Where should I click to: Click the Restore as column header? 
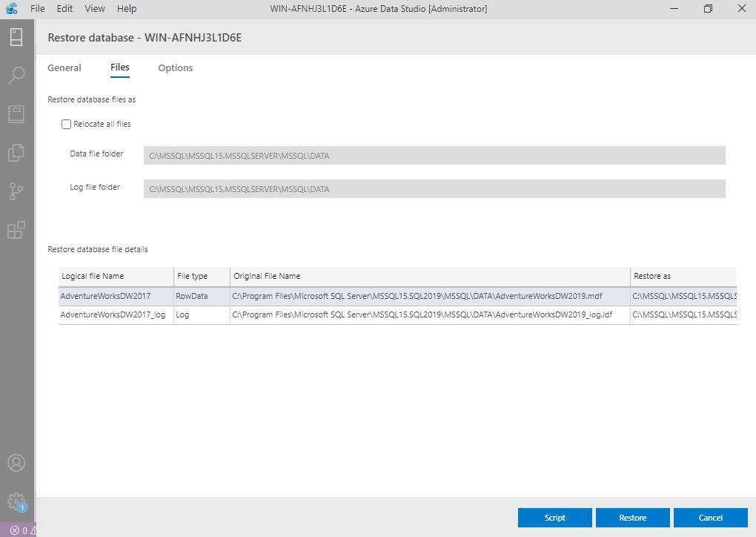click(x=683, y=277)
